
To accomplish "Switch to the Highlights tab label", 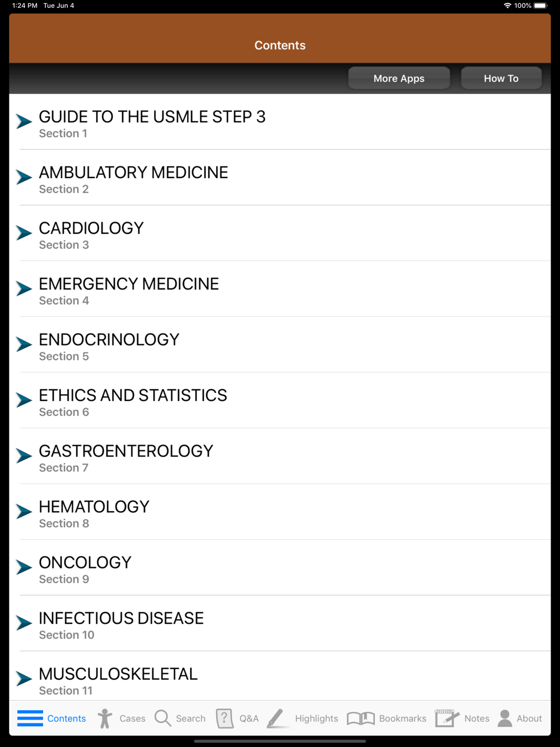I will (x=316, y=718).
